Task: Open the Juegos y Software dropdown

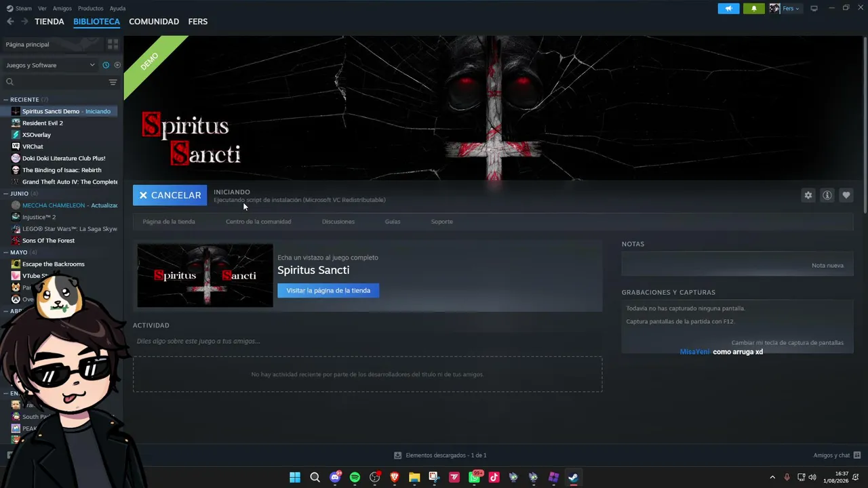Action: pos(50,65)
